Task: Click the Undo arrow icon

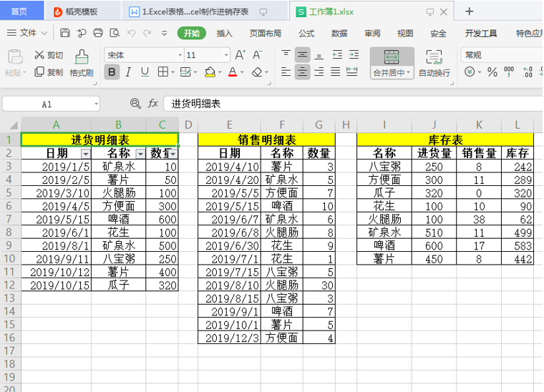Action: coord(131,34)
